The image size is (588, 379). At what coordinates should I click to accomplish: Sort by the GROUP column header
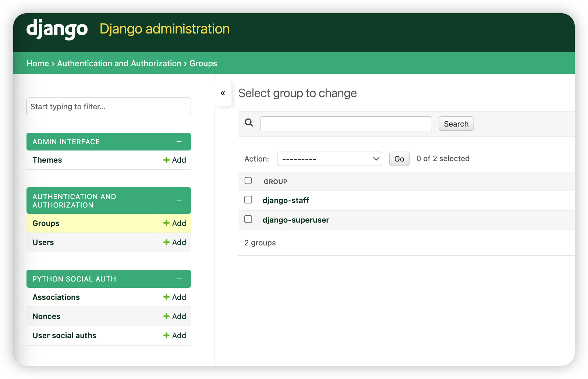click(x=276, y=182)
